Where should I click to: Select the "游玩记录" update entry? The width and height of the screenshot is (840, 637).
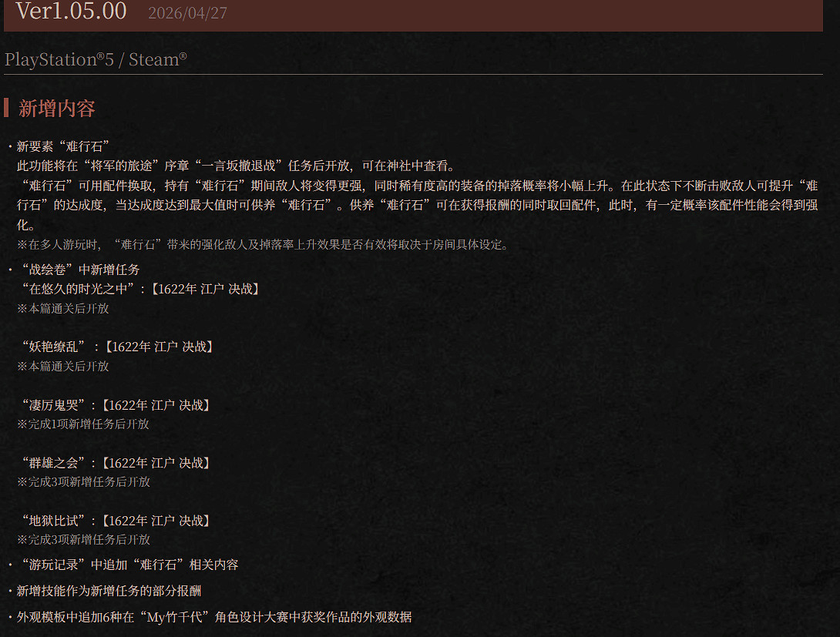tap(123, 565)
